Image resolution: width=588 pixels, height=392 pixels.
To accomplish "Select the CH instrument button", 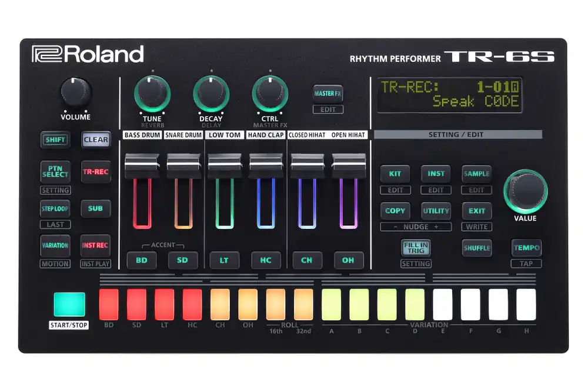I will coord(307,260).
